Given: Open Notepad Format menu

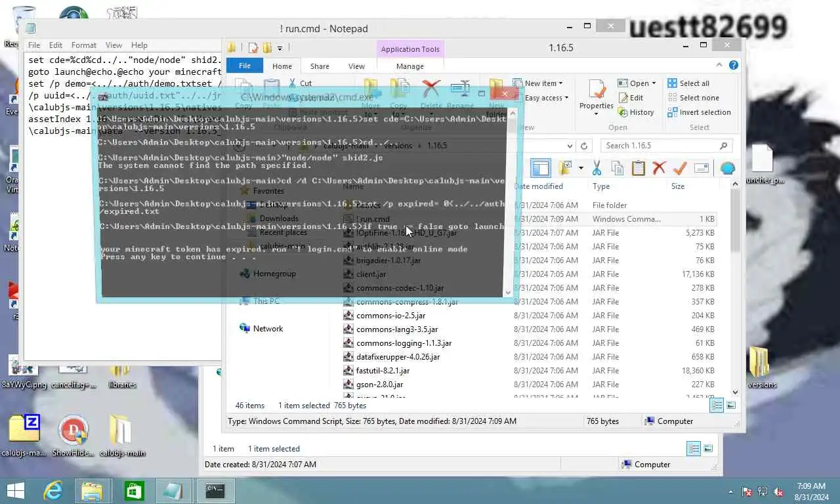Looking at the screenshot, I should [x=84, y=45].
